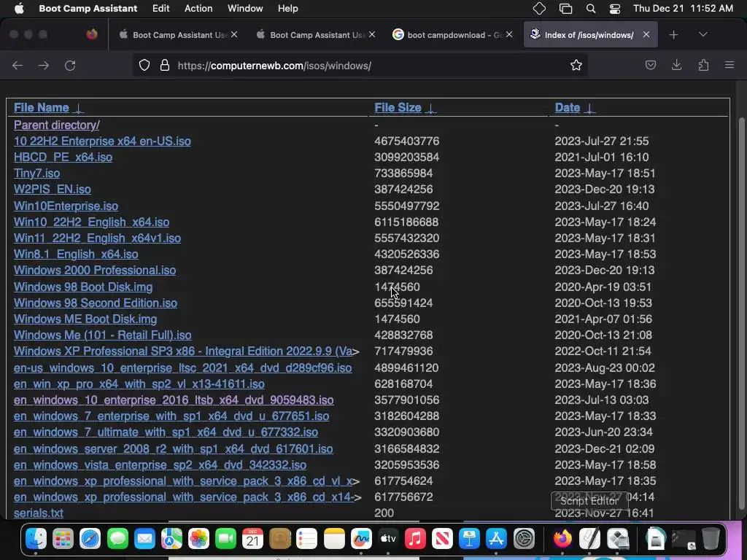Select file size 5557432320
Viewport: 747px width, 560px height.
407,238
